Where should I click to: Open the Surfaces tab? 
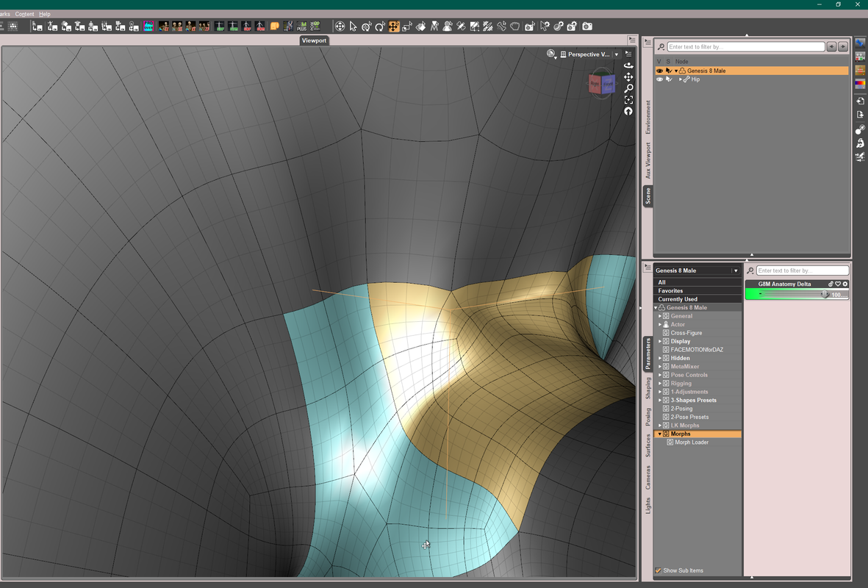point(648,445)
